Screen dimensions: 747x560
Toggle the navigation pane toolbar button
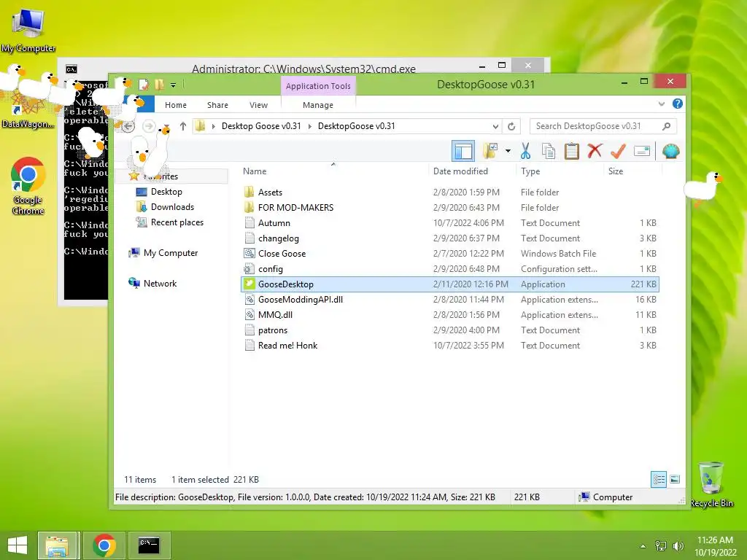[x=462, y=152]
